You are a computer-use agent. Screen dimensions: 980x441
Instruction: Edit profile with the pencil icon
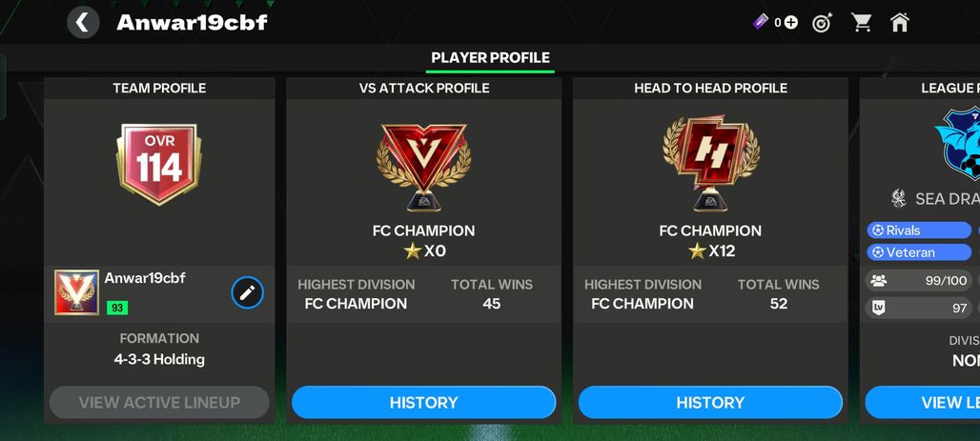(x=248, y=292)
